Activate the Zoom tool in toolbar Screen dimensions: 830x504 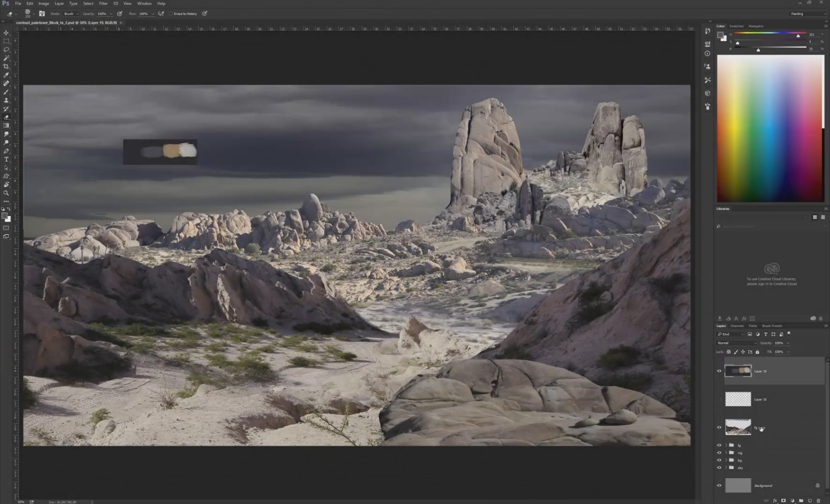6,193
